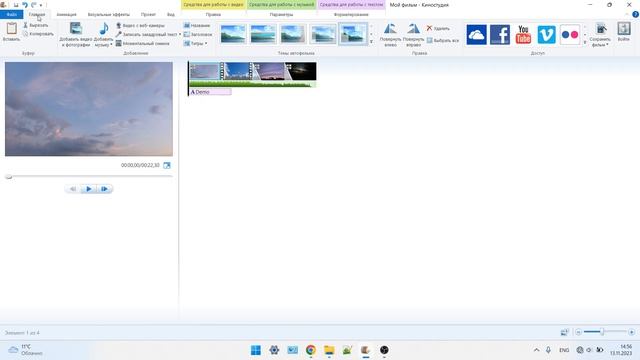
Task: Select the fifth highlighted AutoMovie theme thumbnail
Action: [353, 34]
